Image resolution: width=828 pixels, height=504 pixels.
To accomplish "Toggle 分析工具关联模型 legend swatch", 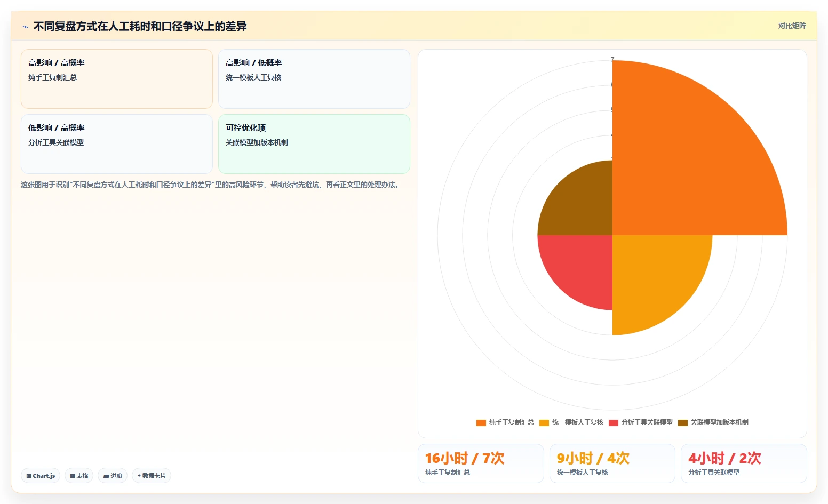I will click(x=614, y=422).
